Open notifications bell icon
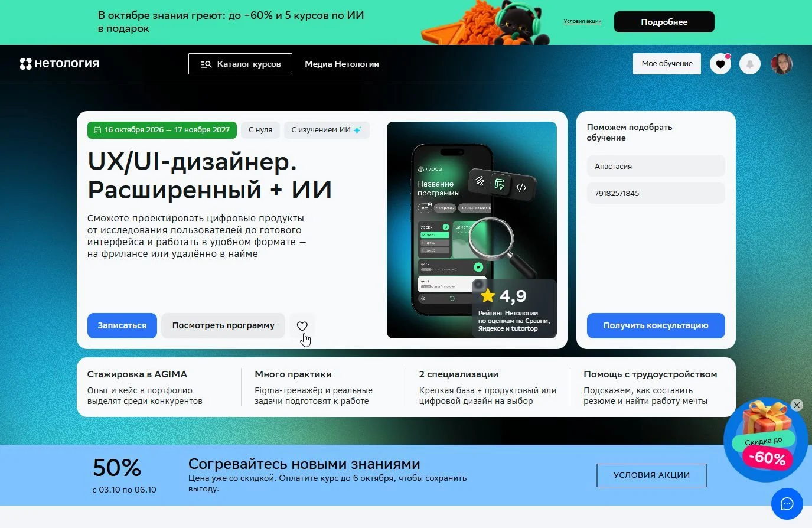The width and height of the screenshot is (812, 528). tap(750, 64)
